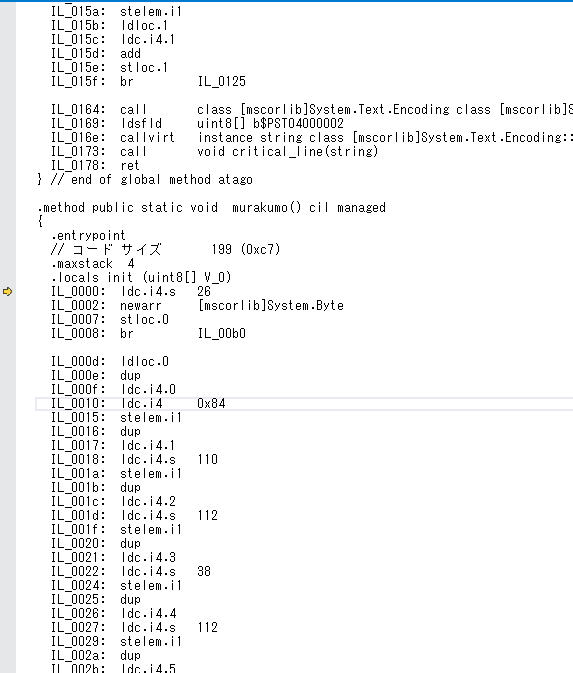The height and width of the screenshot is (673, 573).
Task: Click the line IL_0020: dup
Action: (x=96, y=543)
